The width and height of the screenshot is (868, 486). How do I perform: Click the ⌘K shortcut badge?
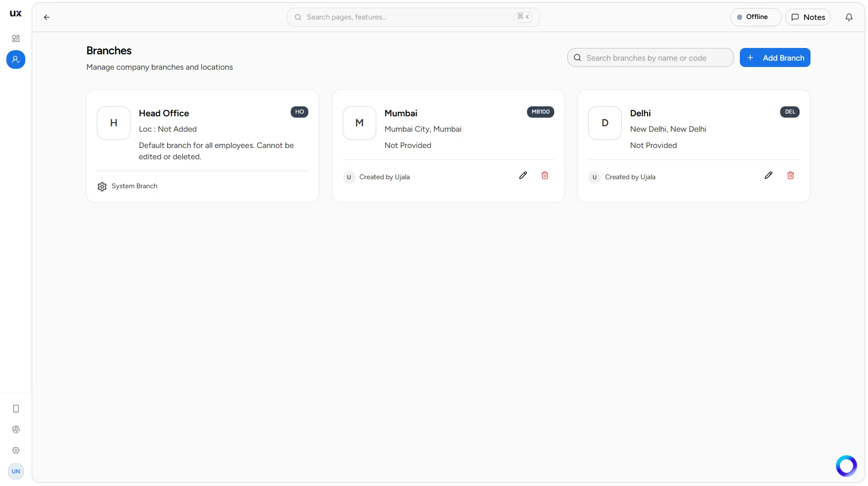tap(523, 17)
